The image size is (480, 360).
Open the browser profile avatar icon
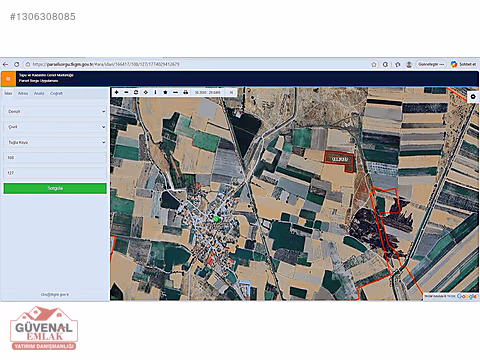(x=409, y=64)
